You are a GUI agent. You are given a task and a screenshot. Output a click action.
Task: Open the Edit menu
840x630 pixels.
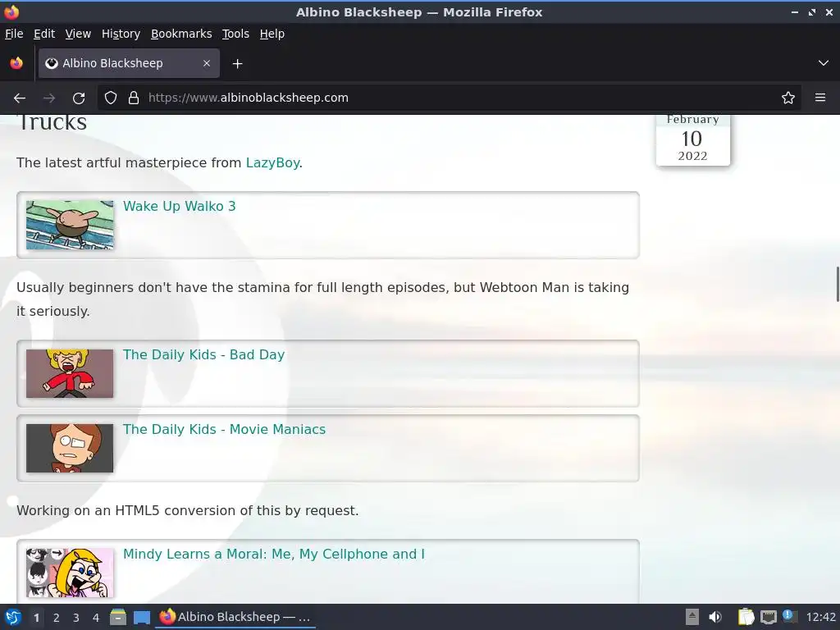coord(44,34)
